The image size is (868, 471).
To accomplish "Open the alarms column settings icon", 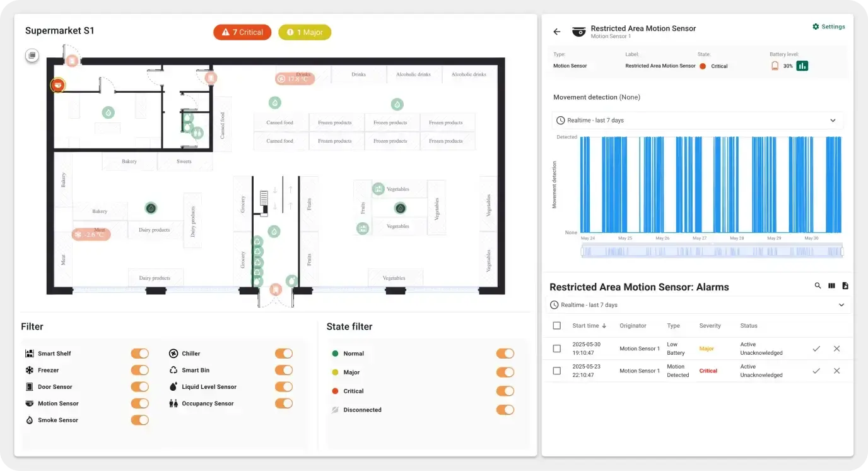I will click(x=831, y=286).
